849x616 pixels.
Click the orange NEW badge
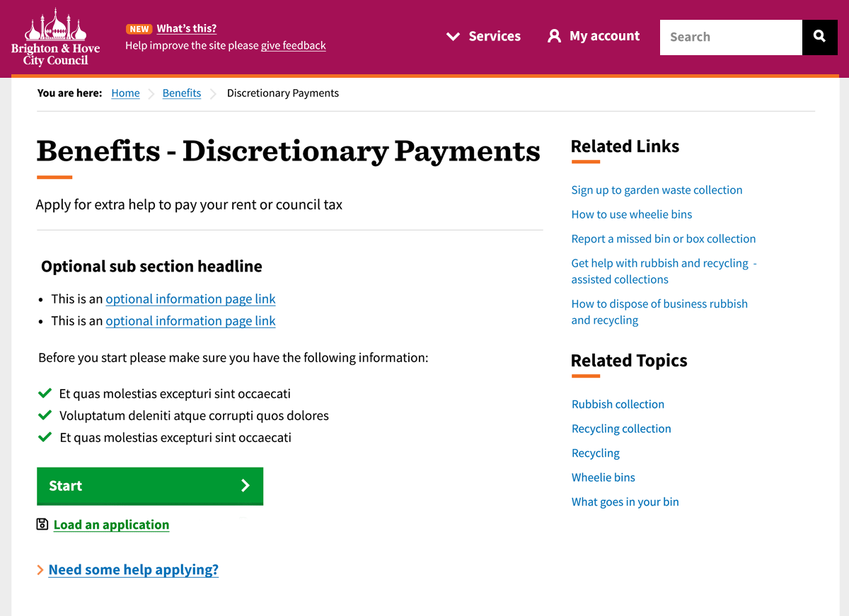[139, 29]
